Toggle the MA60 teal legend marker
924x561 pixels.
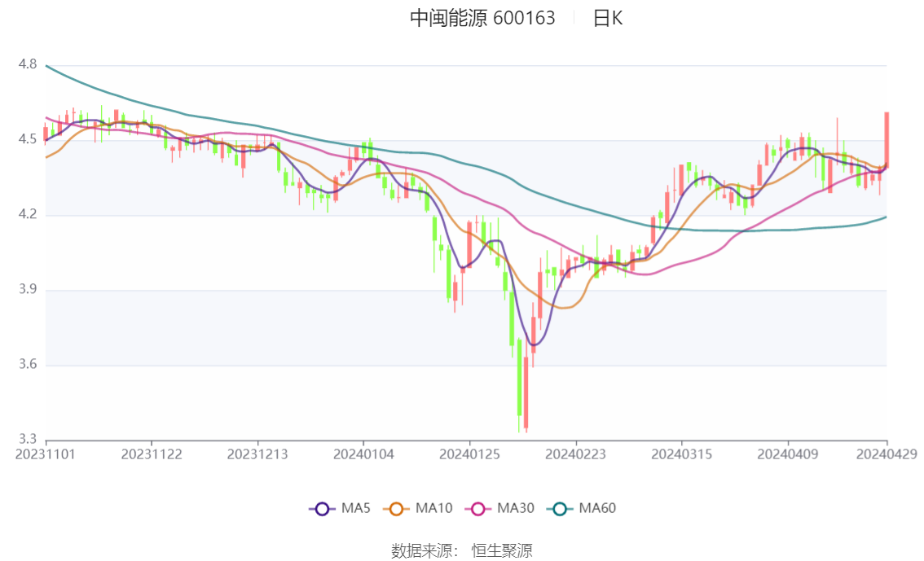560,509
